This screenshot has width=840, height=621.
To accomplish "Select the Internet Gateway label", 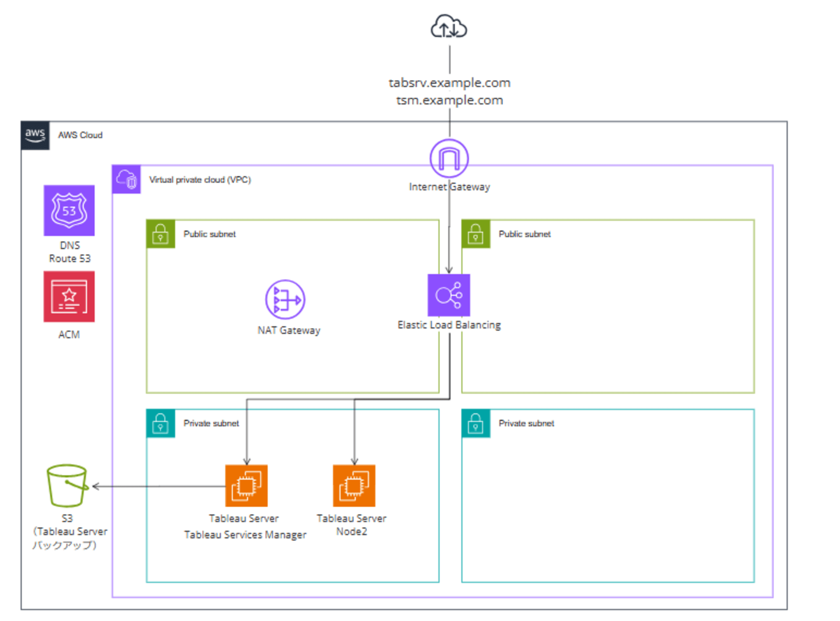I will (x=449, y=187).
